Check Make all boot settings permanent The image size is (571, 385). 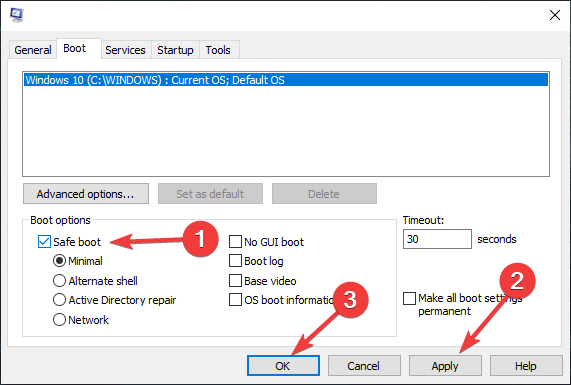(x=409, y=298)
